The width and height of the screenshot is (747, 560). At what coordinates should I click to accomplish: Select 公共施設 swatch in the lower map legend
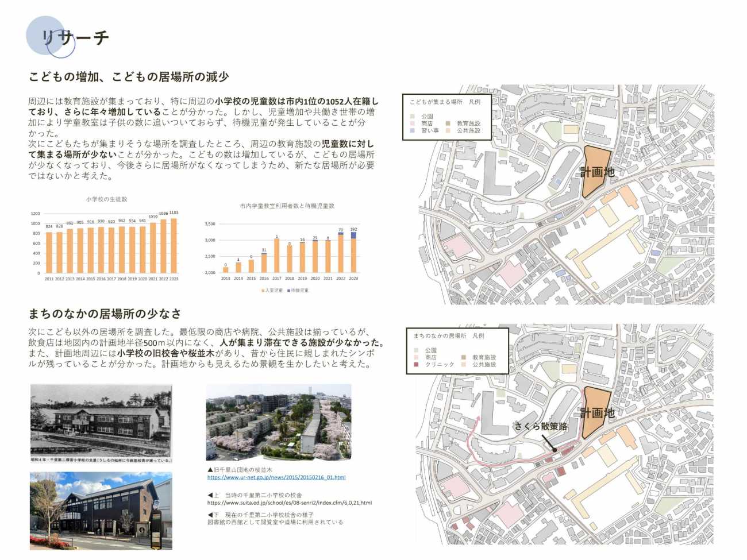[463, 365]
